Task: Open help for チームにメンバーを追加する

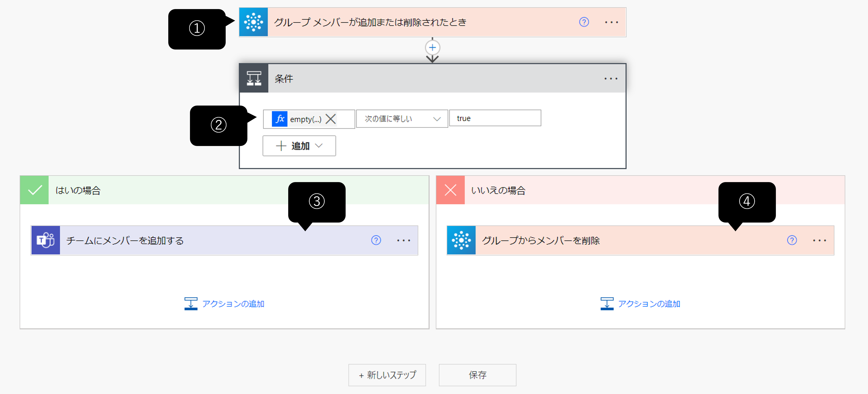Action: [x=376, y=240]
